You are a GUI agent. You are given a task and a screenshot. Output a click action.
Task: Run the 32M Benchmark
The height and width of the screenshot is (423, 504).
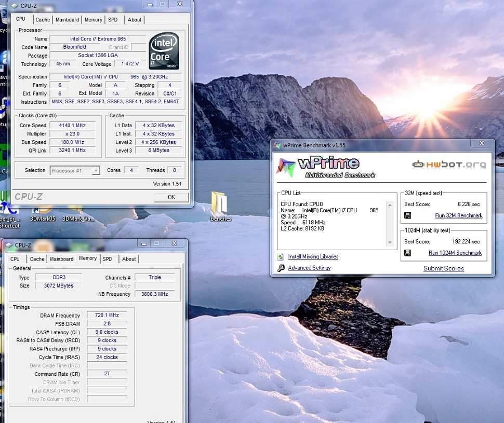point(459,215)
